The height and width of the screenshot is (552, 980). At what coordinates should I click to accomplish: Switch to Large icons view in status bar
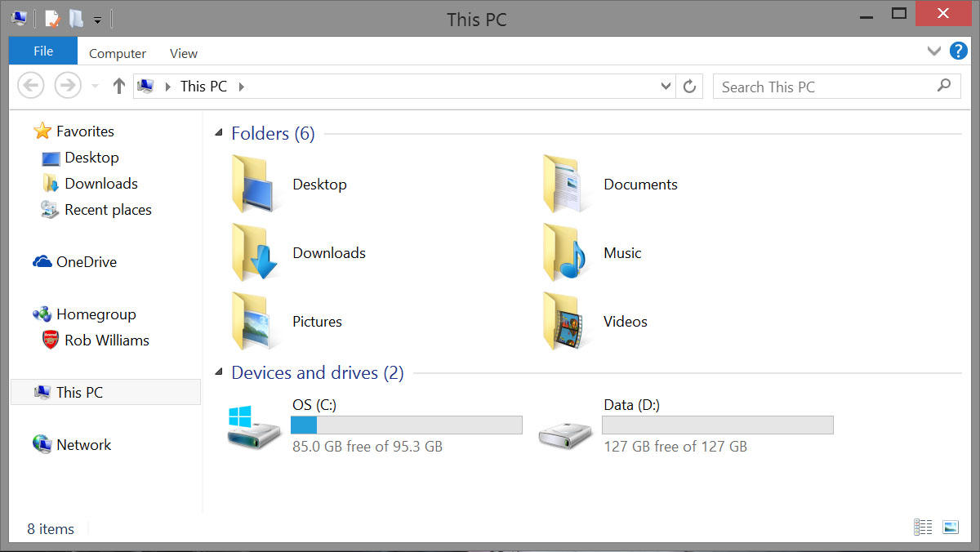(950, 528)
